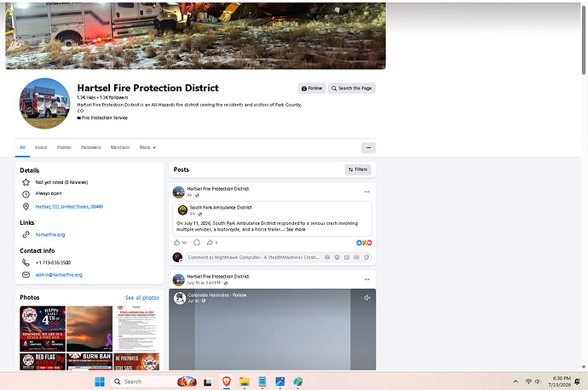Open options menu for the first post
This screenshot has width=588, height=390.
coord(366,192)
